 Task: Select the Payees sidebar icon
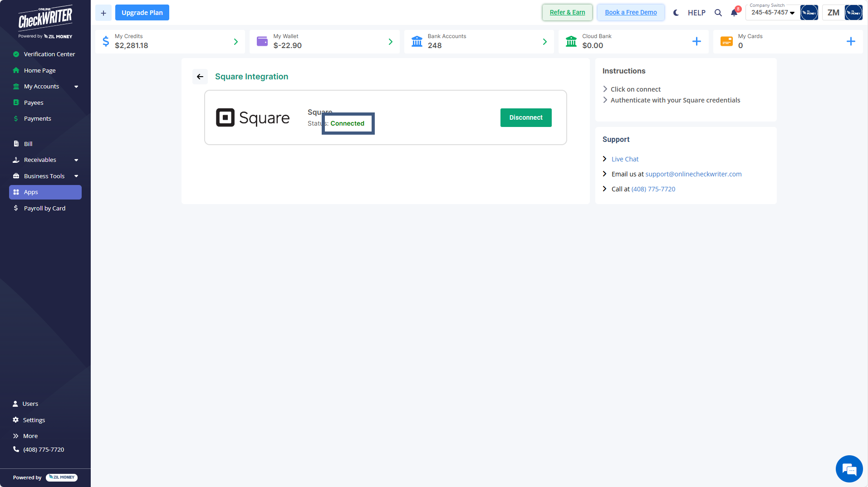[x=16, y=102]
